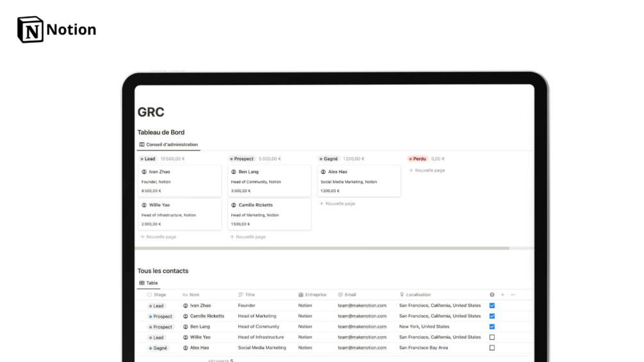Add Nouvelle page under Prospect column
Screen dimensions: 644x362
point(247,237)
